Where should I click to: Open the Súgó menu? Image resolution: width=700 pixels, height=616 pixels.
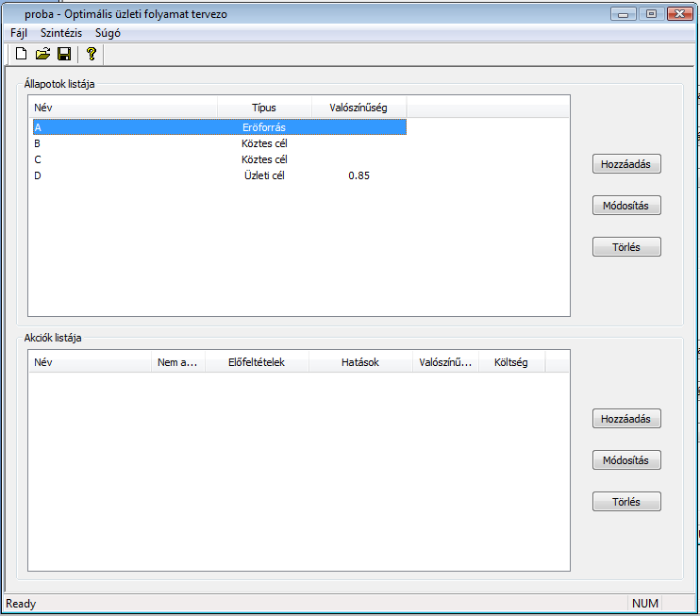(x=108, y=33)
